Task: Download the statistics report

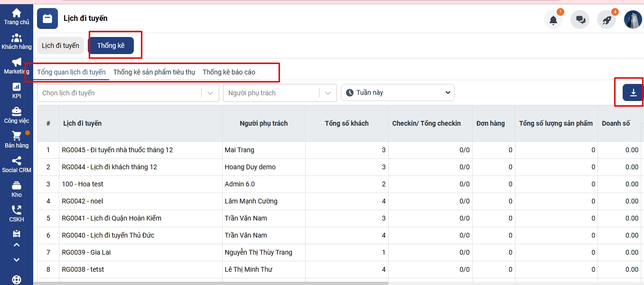Action: [x=633, y=92]
